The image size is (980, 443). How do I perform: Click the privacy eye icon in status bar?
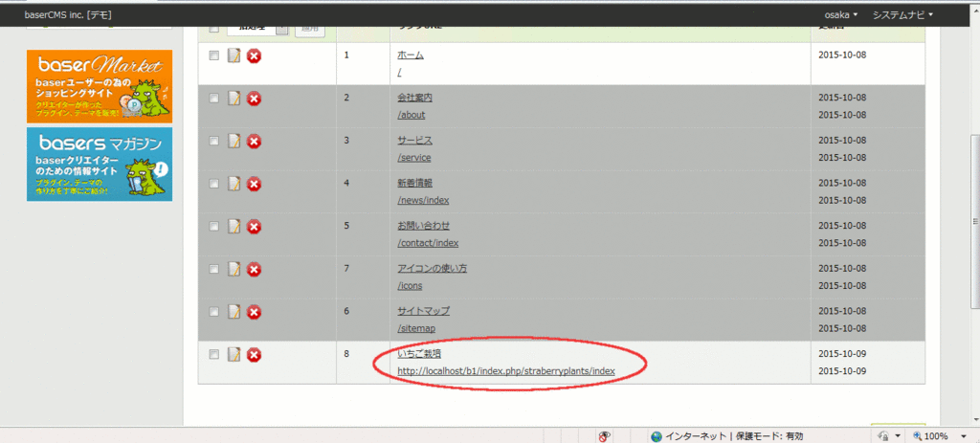605,436
